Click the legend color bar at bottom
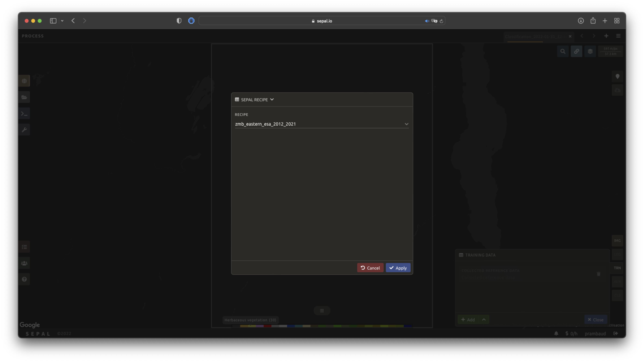Image resolution: width=644 pixels, height=362 pixels. 322,326
